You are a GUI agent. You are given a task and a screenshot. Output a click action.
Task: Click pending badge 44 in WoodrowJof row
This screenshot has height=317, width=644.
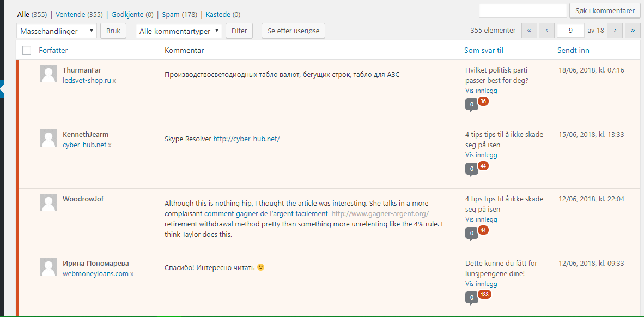483,230
